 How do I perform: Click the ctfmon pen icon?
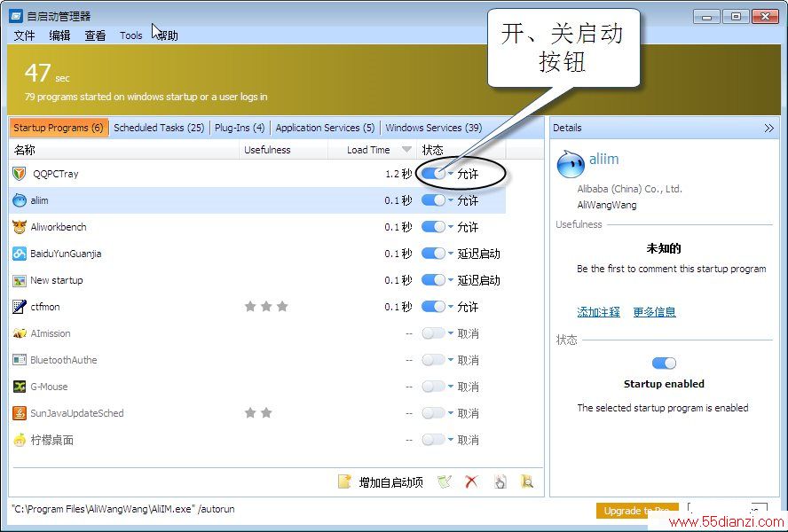(x=20, y=307)
